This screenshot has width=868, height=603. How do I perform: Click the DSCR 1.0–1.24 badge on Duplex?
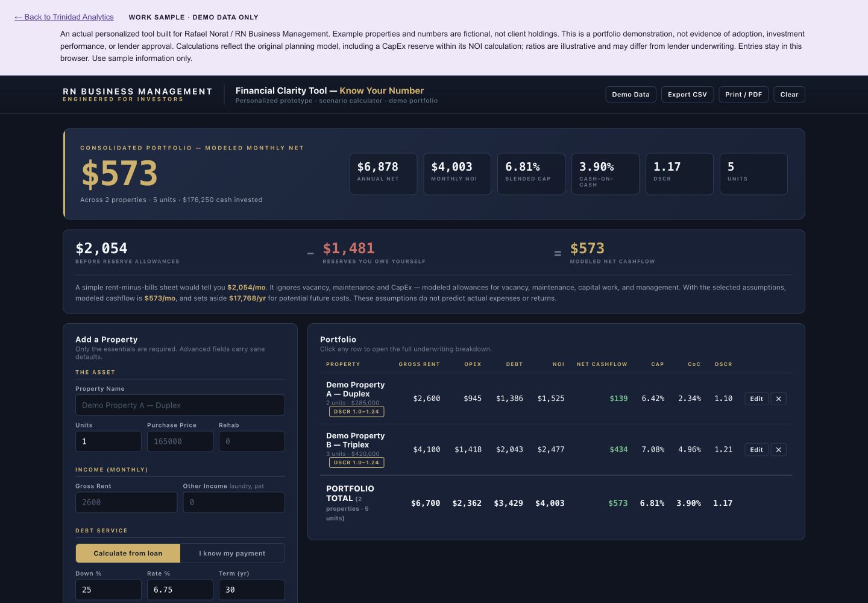click(x=356, y=412)
